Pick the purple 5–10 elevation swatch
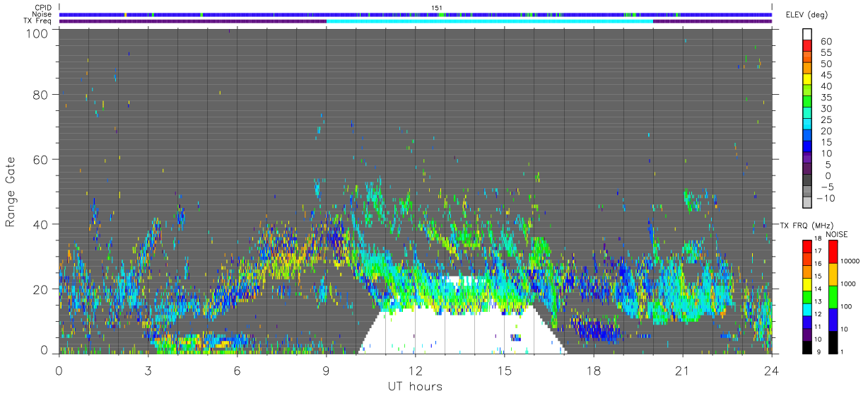868x401 pixels. point(807,157)
